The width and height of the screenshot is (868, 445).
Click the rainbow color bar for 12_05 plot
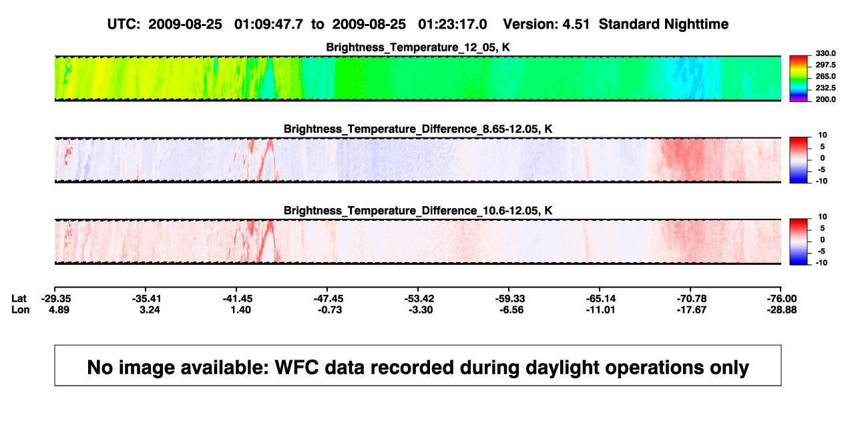tap(799, 78)
